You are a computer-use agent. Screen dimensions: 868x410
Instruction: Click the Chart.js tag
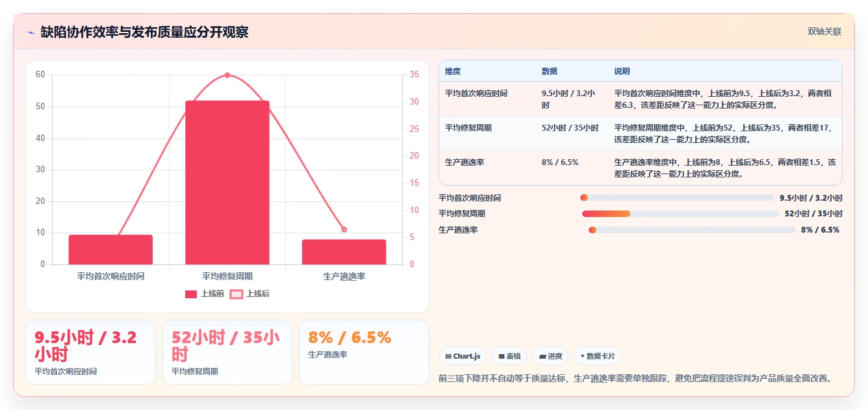tap(463, 356)
